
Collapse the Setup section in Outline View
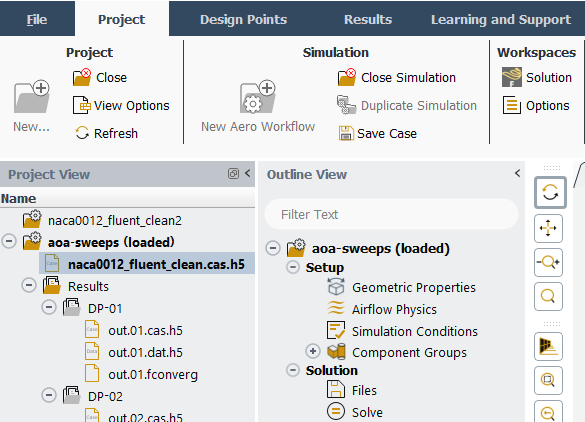(293, 267)
